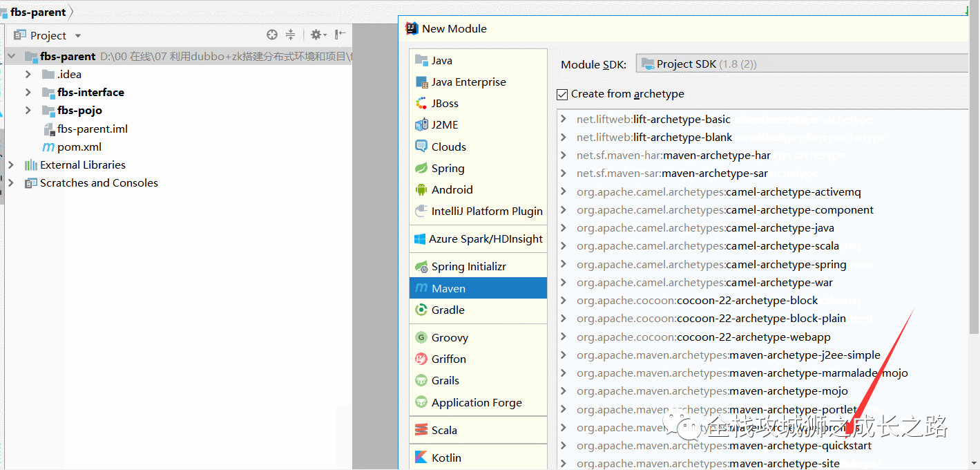Select maven-archetype-site archetype
Viewport: 980px width, 470px height.
[708, 464]
